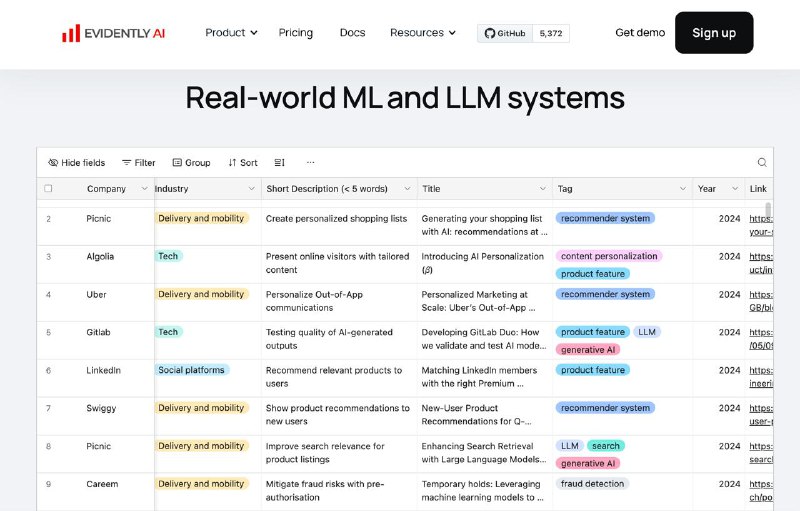Open the link in the Uber row
This screenshot has width=800, height=511.
tap(761, 301)
